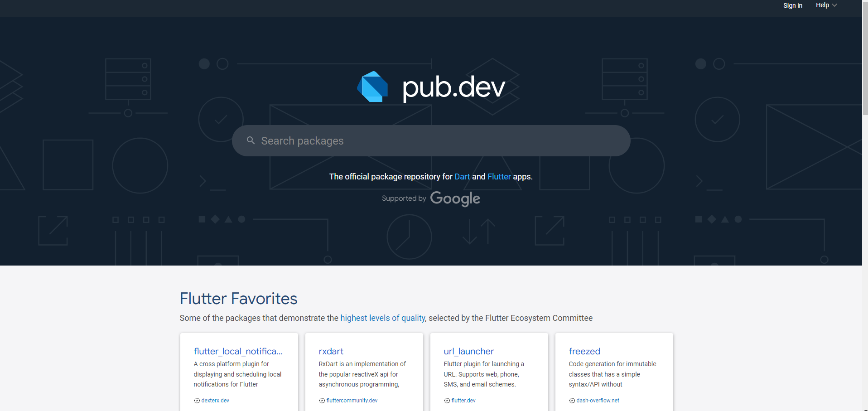868x411 pixels.
Task: Visit the flutter.dev publisher page
Action: pyautogui.click(x=463, y=401)
